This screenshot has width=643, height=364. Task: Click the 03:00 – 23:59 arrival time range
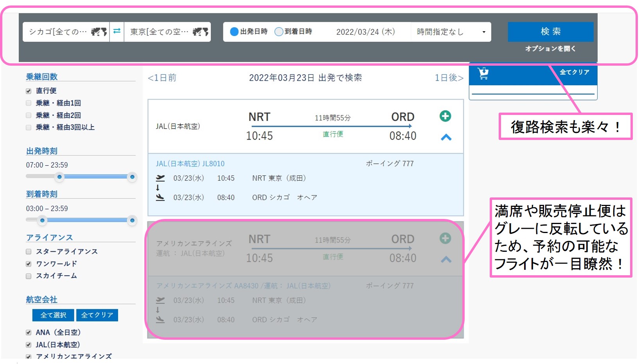pos(47,208)
